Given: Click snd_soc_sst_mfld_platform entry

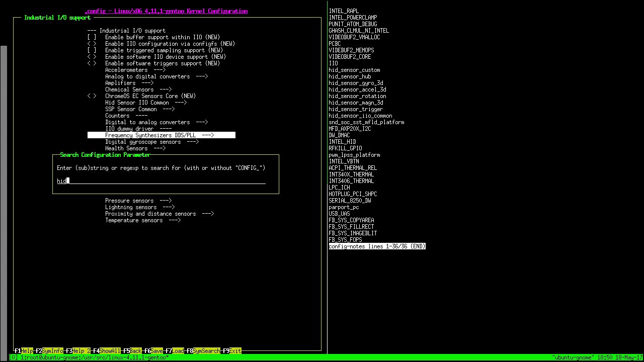Looking at the screenshot, I should coord(366,122).
